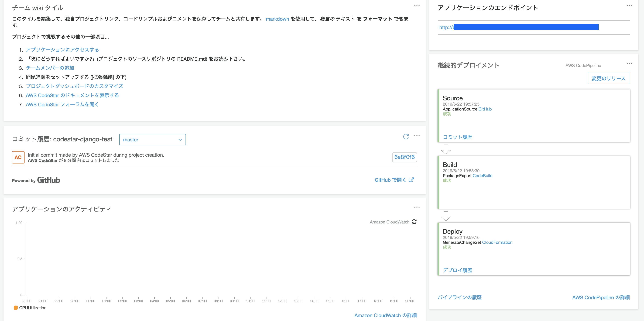Open the continuous deployment tile options menu
The height and width of the screenshot is (321, 644).
pyautogui.click(x=629, y=64)
